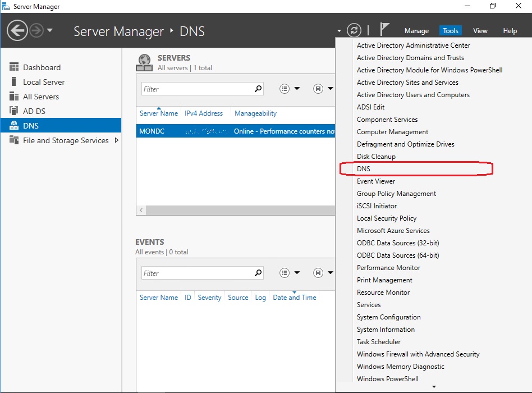
Task: Open Task Scheduler
Action: coord(378,341)
